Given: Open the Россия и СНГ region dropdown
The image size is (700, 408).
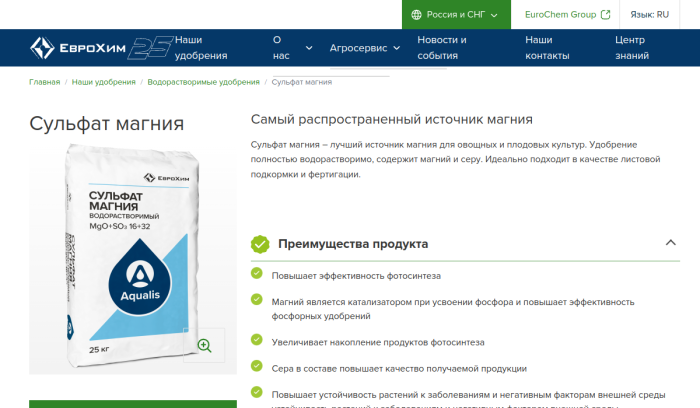Looking at the screenshot, I should [x=456, y=15].
